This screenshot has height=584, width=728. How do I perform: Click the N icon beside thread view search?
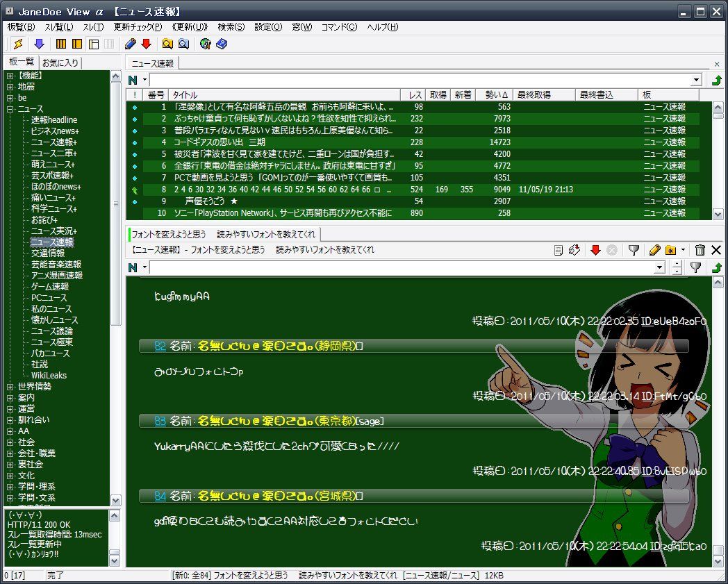point(133,267)
